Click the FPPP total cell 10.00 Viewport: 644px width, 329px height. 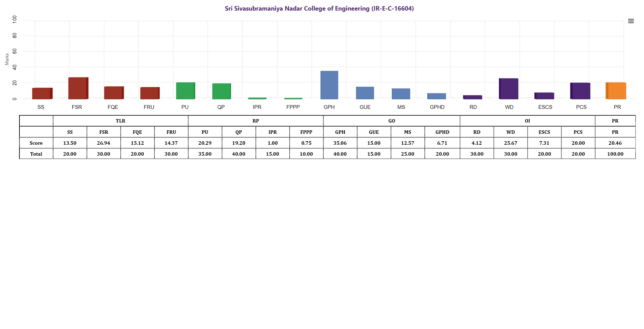(306, 154)
